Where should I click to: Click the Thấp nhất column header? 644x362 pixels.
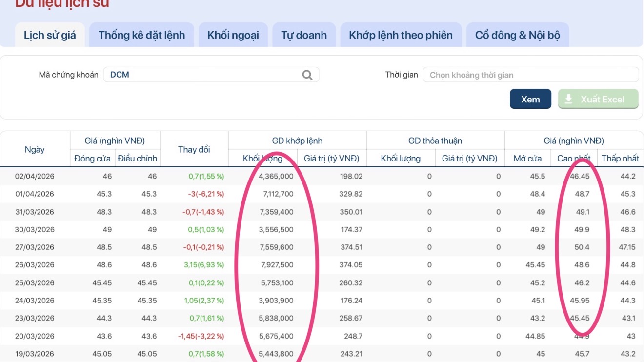(x=620, y=158)
